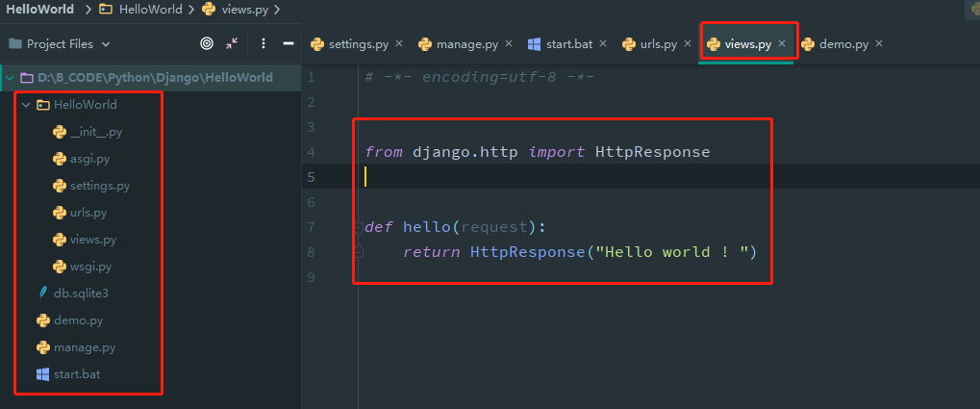The width and height of the screenshot is (980, 409).
Task: Click the hello function name on line 7
Action: tap(427, 227)
